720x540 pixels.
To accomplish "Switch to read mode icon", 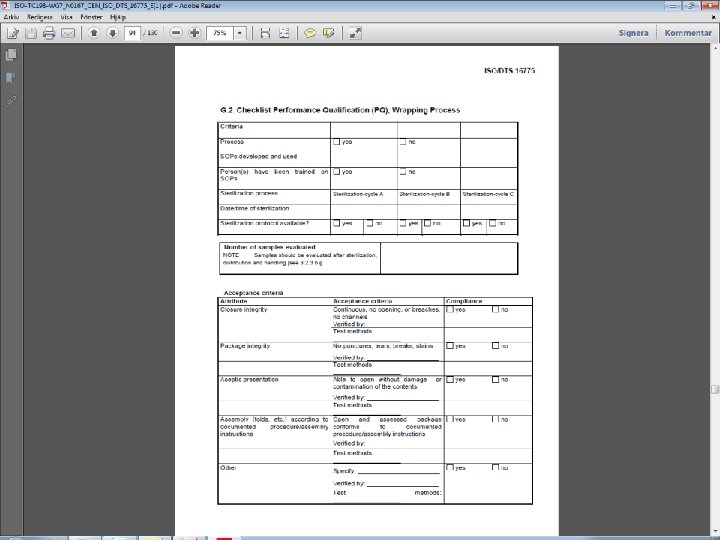I will [x=355, y=33].
